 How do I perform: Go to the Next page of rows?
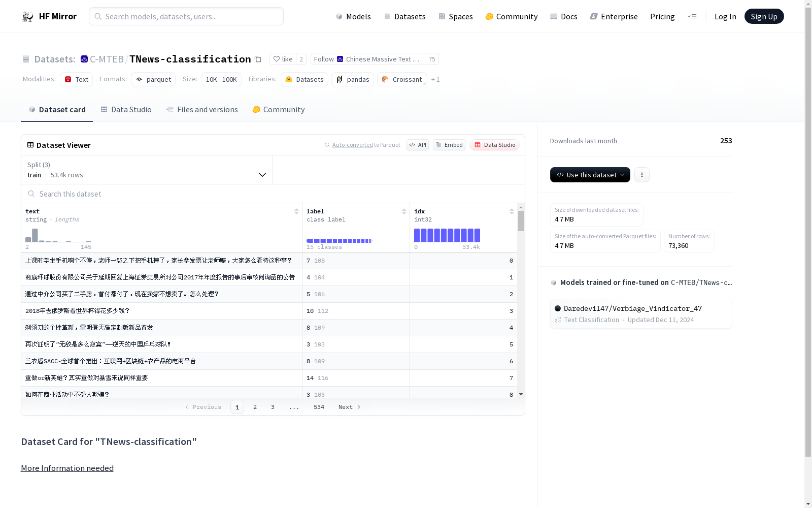coord(350,407)
